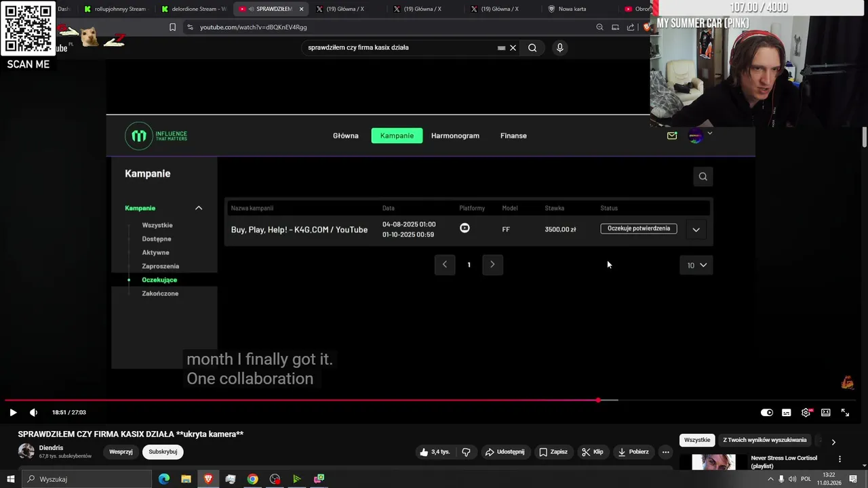The width and height of the screenshot is (868, 488).
Task: Switch to theater mode view
Action: pos(825,412)
